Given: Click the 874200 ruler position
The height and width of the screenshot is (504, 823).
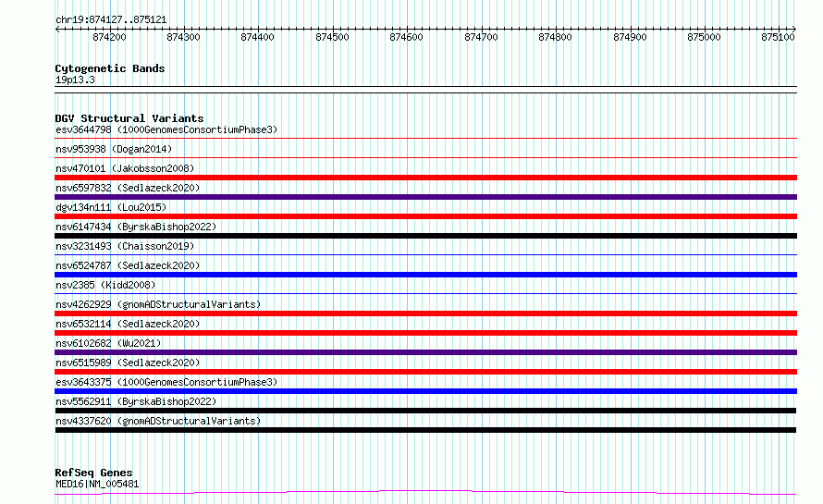Looking at the screenshot, I should [109, 37].
